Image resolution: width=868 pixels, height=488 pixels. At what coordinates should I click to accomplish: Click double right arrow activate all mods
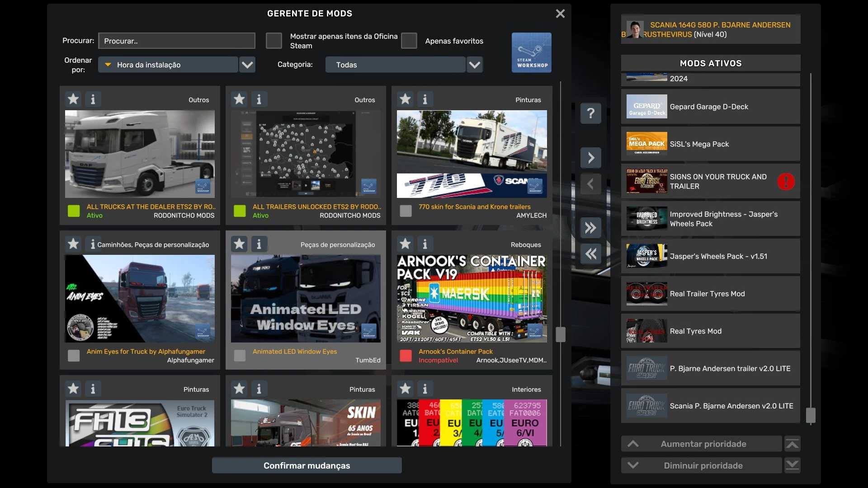[590, 228]
